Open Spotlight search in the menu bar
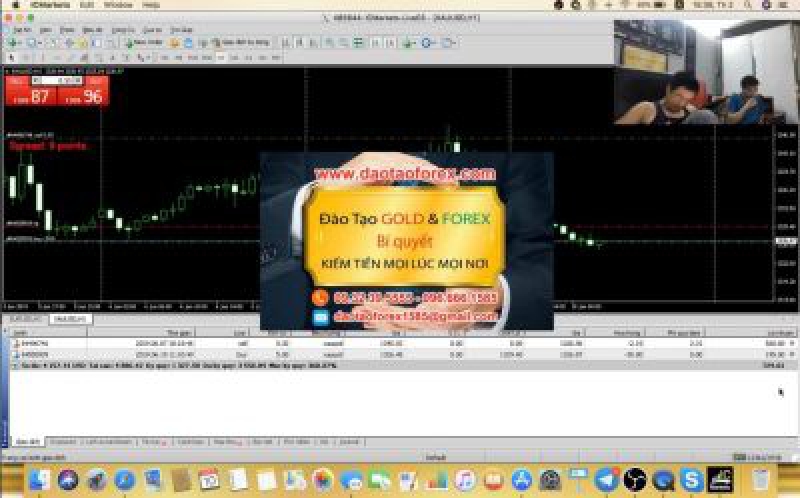The image size is (800, 498). 747,5
